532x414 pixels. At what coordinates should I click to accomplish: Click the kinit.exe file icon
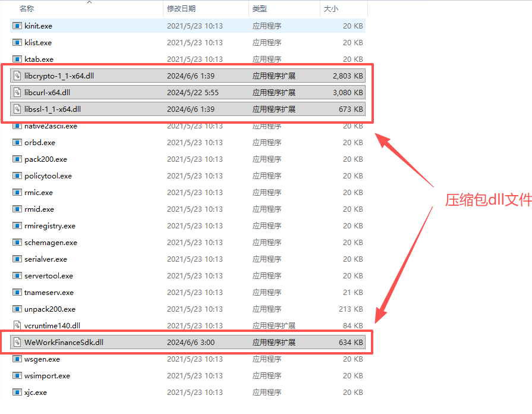click(17, 26)
